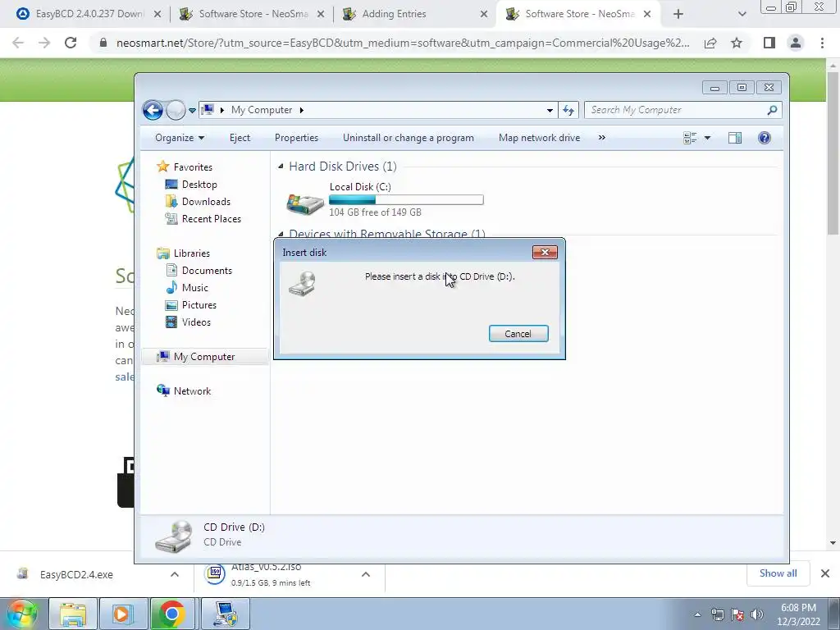
Task: Open Chrome tab search chevron
Action: point(742,15)
